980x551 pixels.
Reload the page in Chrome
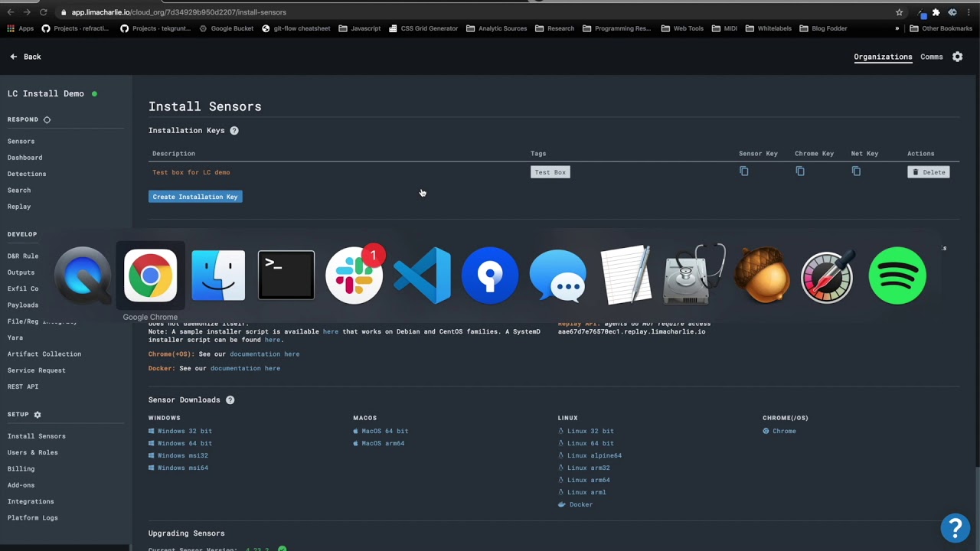pyautogui.click(x=44, y=12)
